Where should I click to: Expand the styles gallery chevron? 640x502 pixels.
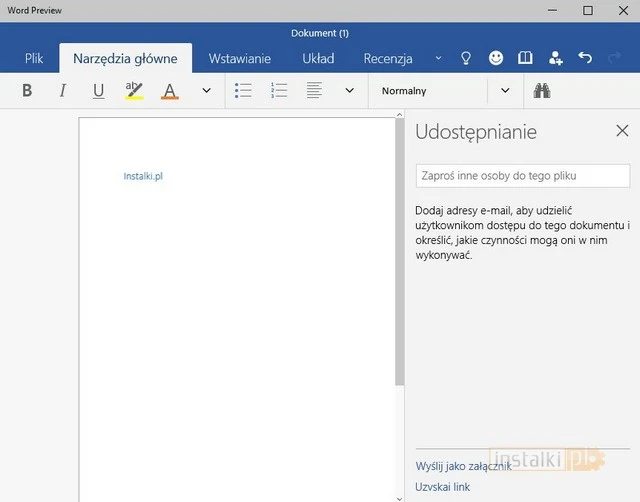[x=505, y=90]
